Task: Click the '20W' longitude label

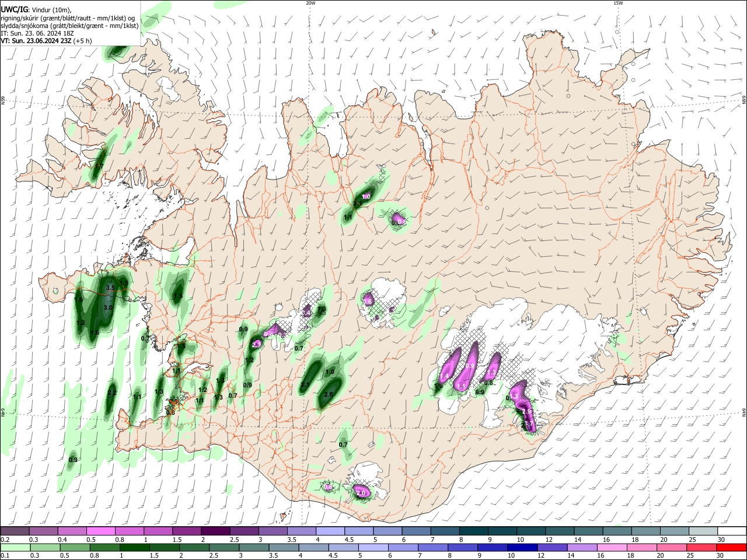Action: (310, 3)
